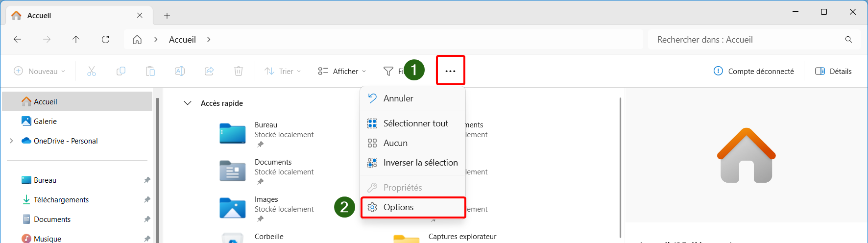The image size is (868, 243).
Task: Collapse the Accès rapide section
Action: click(x=187, y=103)
